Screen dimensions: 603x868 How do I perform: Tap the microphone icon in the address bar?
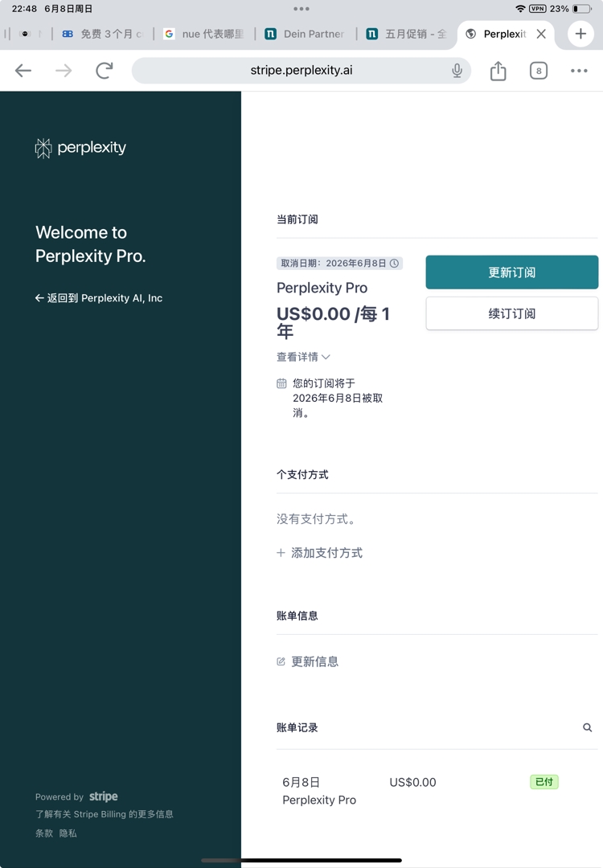(457, 70)
